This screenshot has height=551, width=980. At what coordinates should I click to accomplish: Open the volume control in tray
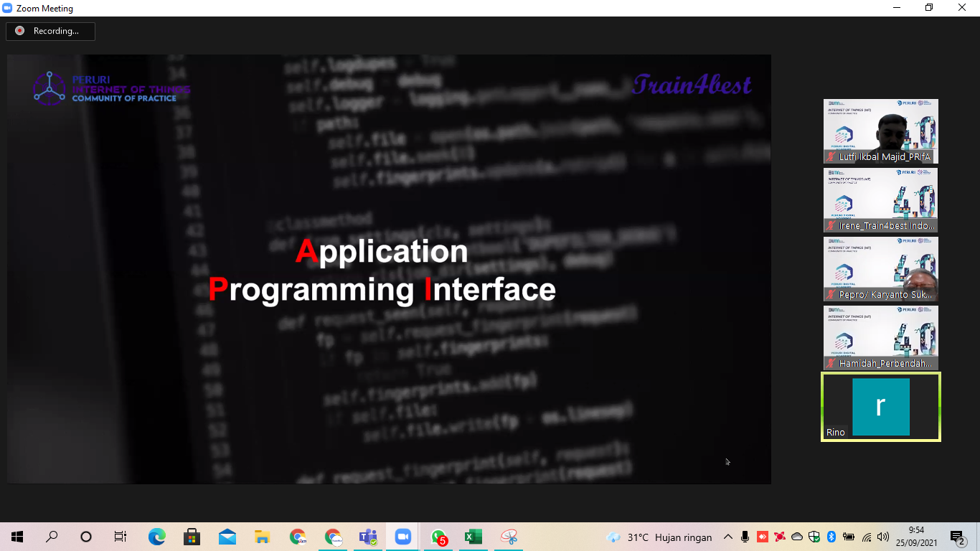(x=882, y=537)
